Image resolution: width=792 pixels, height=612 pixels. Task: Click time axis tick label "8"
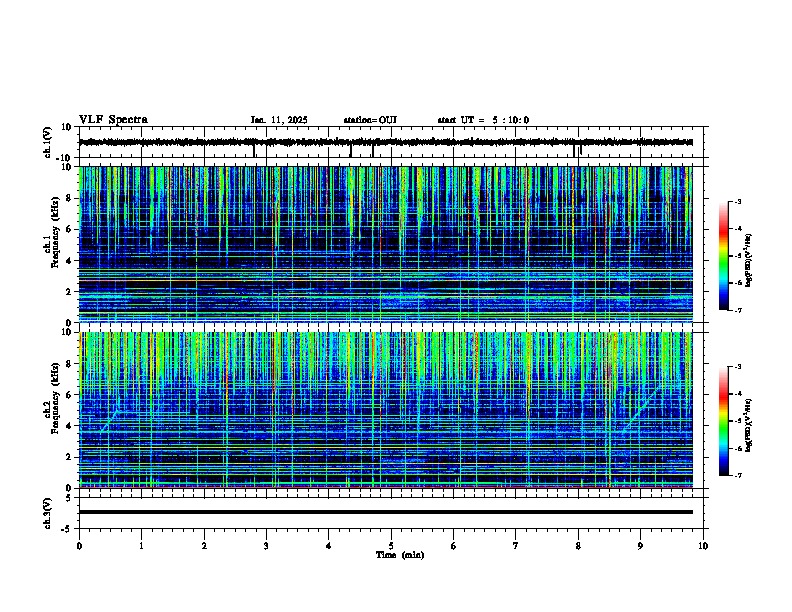click(x=578, y=546)
